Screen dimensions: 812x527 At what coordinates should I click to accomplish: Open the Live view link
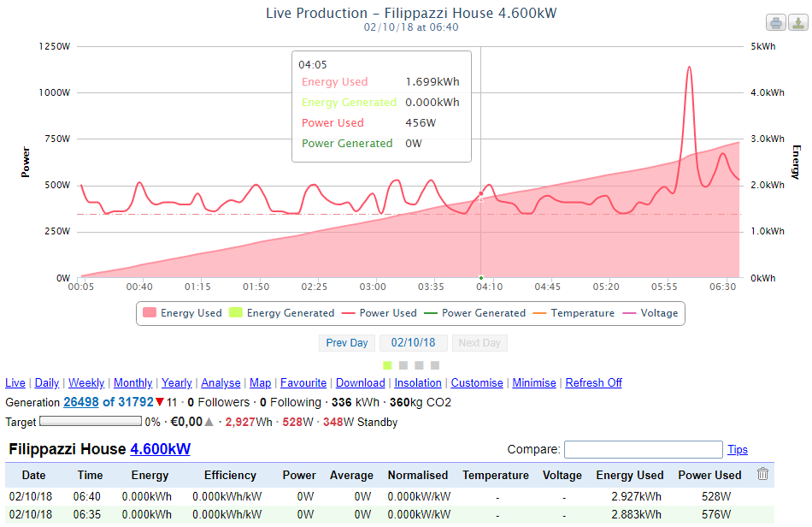click(15, 383)
